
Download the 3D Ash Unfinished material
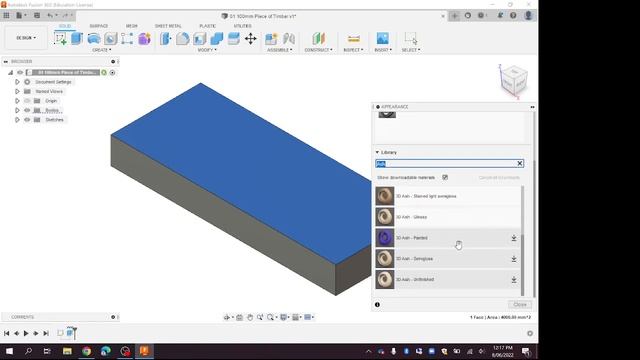click(x=514, y=280)
